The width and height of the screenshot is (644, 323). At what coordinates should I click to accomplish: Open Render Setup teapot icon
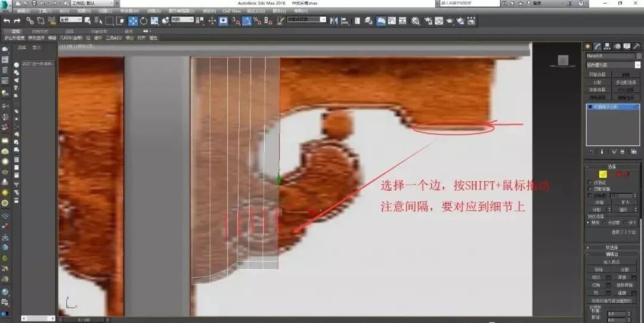[428, 20]
